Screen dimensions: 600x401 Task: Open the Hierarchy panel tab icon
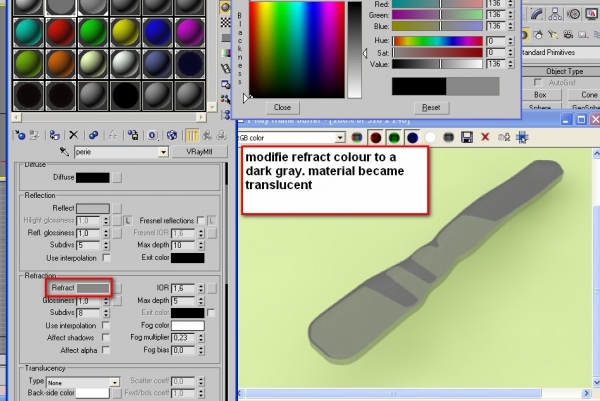pyautogui.click(x=554, y=15)
